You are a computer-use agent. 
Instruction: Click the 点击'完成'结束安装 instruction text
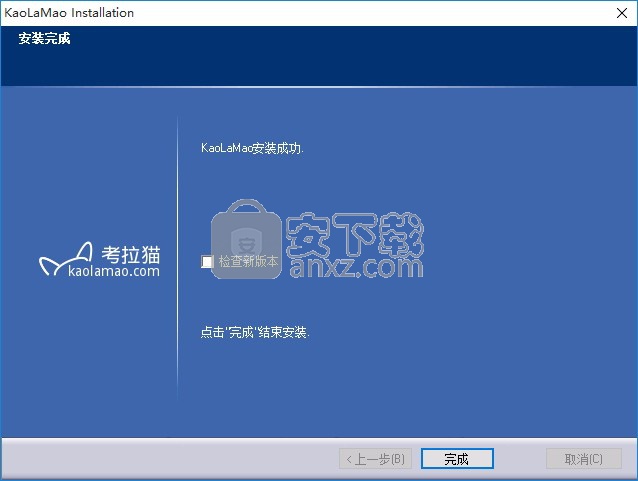(255, 332)
